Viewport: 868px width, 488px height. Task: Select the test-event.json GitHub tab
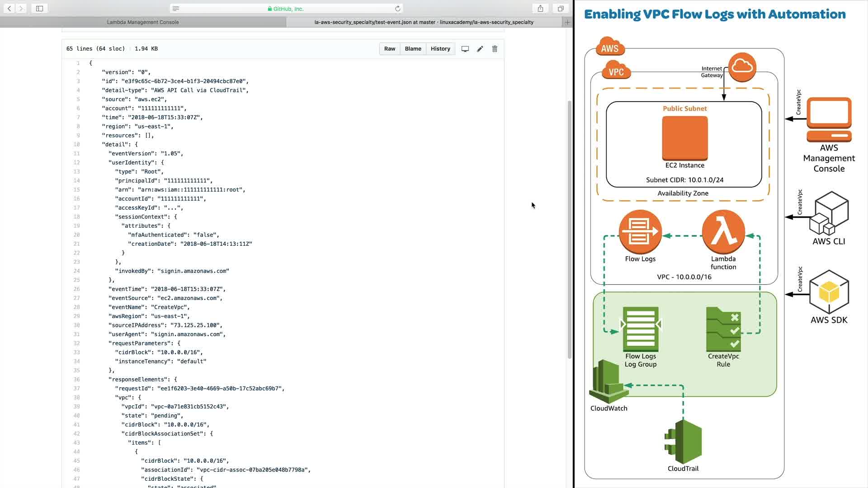[424, 22]
